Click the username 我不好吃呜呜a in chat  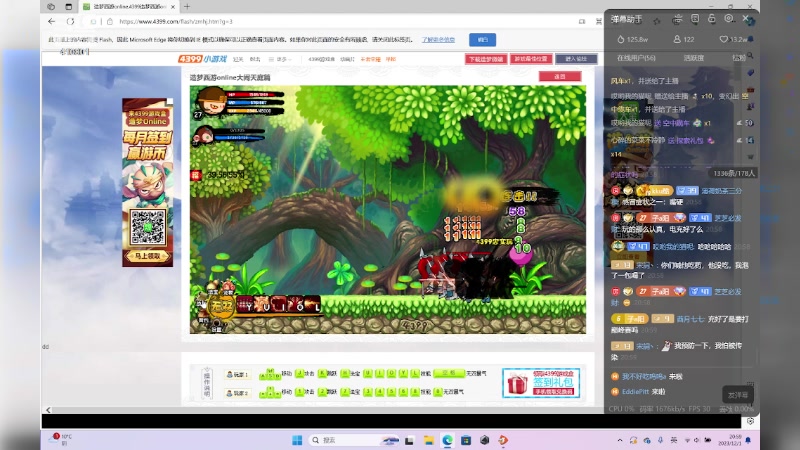click(x=644, y=377)
